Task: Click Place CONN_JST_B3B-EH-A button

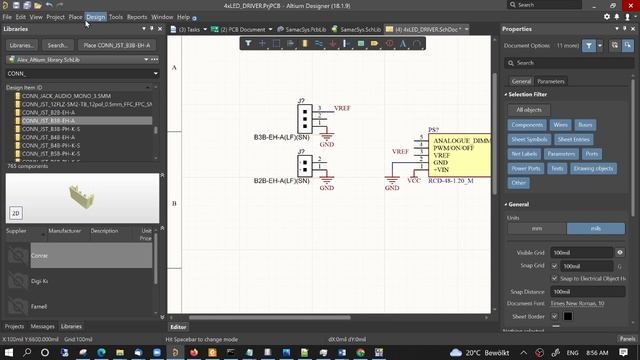Action: click(117, 45)
